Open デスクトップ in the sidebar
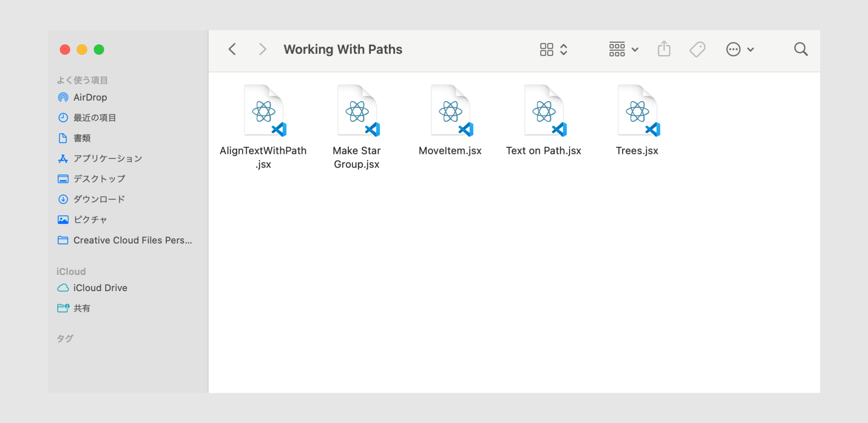Image resolution: width=868 pixels, height=423 pixels. pos(99,179)
